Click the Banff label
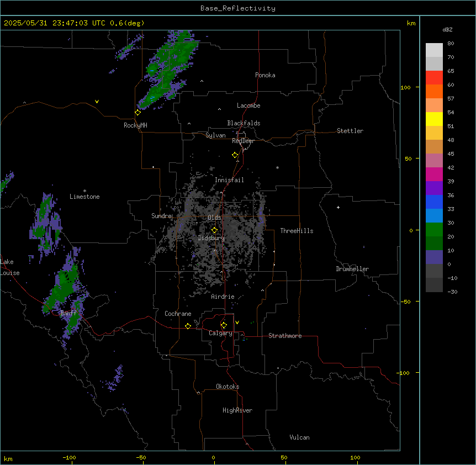The width and height of the screenshot is (476, 465). (x=68, y=313)
